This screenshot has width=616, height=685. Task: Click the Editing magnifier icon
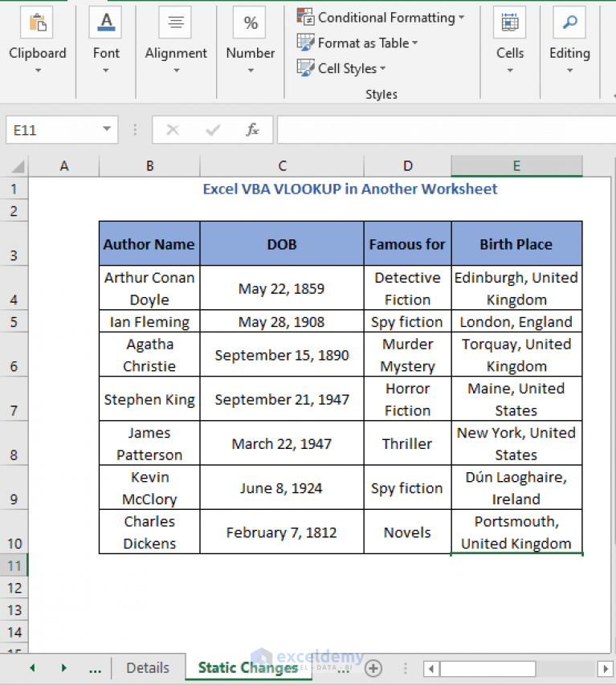click(x=569, y=22)
